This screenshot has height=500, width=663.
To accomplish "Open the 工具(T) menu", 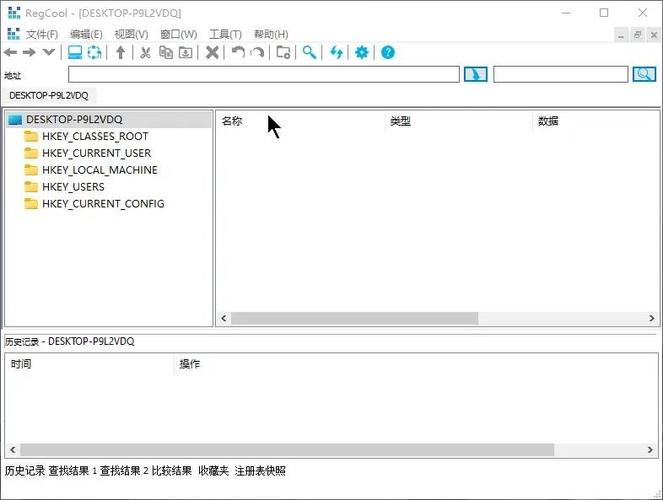I will click(225, 34).
